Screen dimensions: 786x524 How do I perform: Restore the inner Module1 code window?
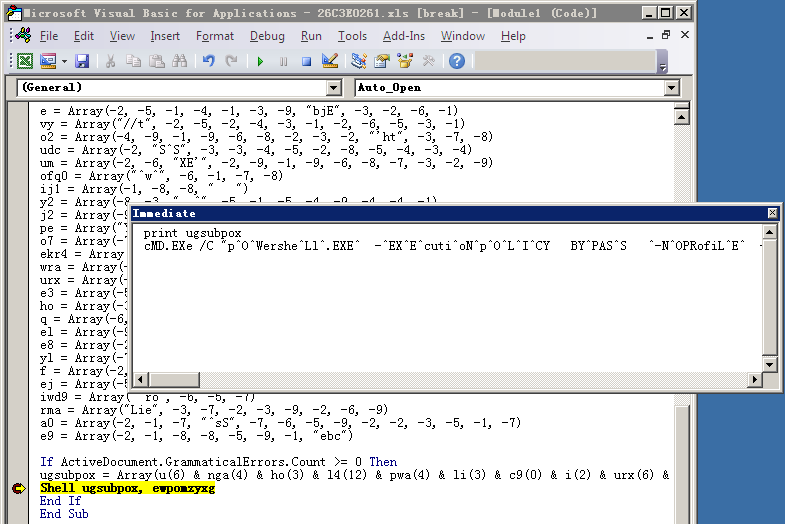pyautogui.click(x=666, y=35)
